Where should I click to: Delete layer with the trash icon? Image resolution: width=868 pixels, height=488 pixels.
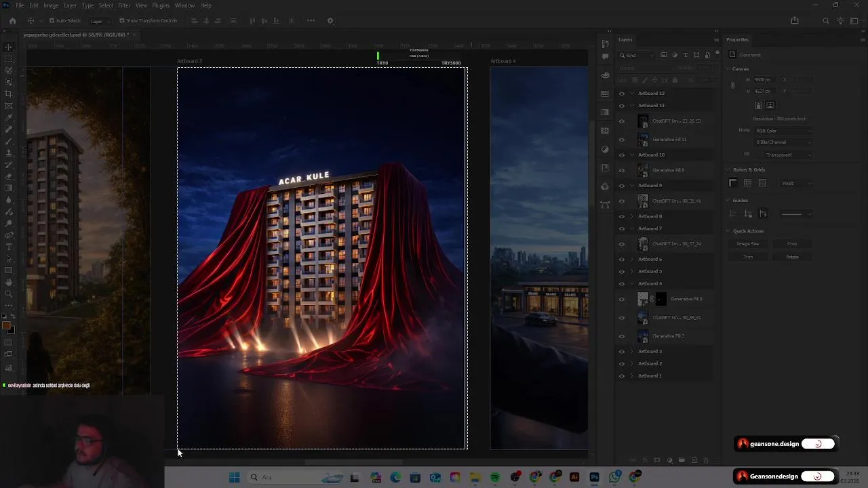pyautogui.click(x=706, y=460)
